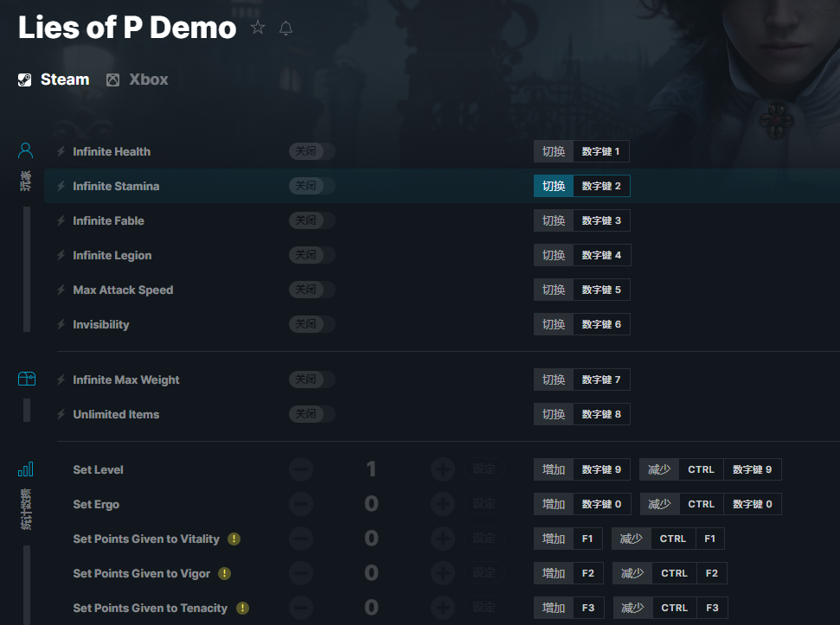The height and width of the screenshot is (625, 840).
Task: Click 减少 hotkey button for Set Level
Action: 659,469
